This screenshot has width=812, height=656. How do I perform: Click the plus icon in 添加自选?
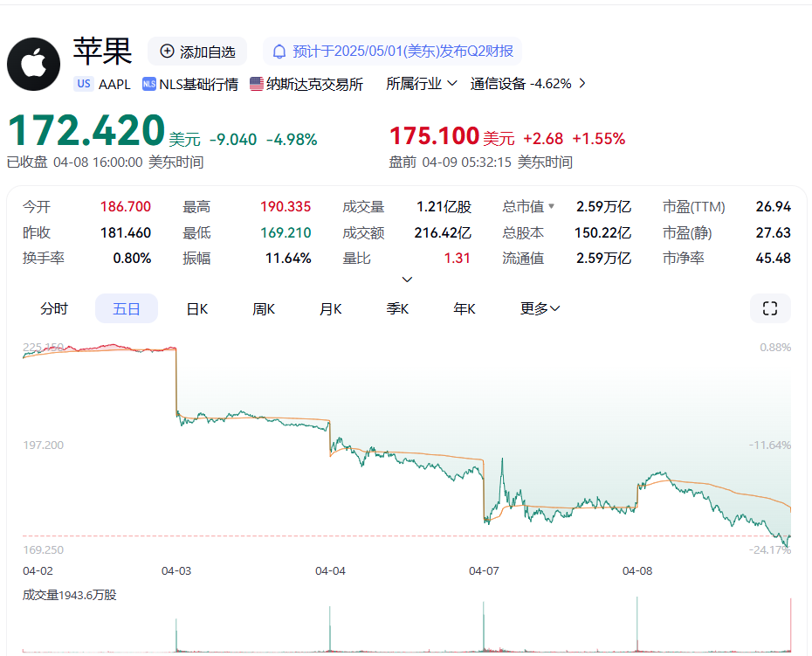tap(167, 52)
